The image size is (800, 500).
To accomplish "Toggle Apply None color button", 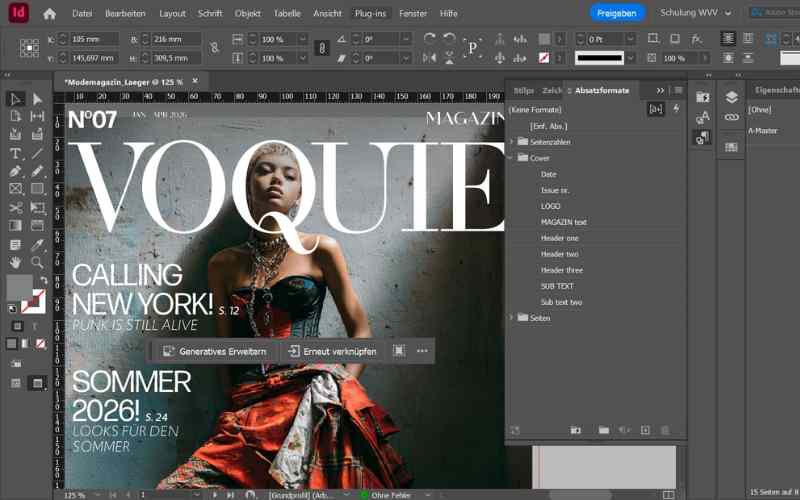I will (x=40, y=344).
